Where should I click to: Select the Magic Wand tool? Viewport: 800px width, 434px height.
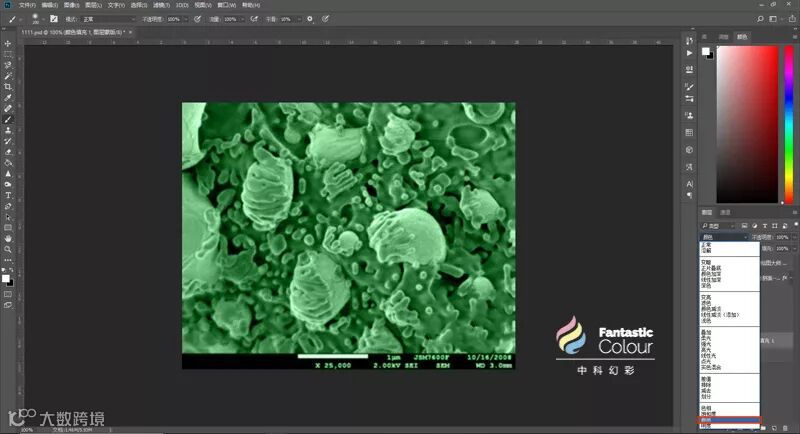click(x=8, y=76)
